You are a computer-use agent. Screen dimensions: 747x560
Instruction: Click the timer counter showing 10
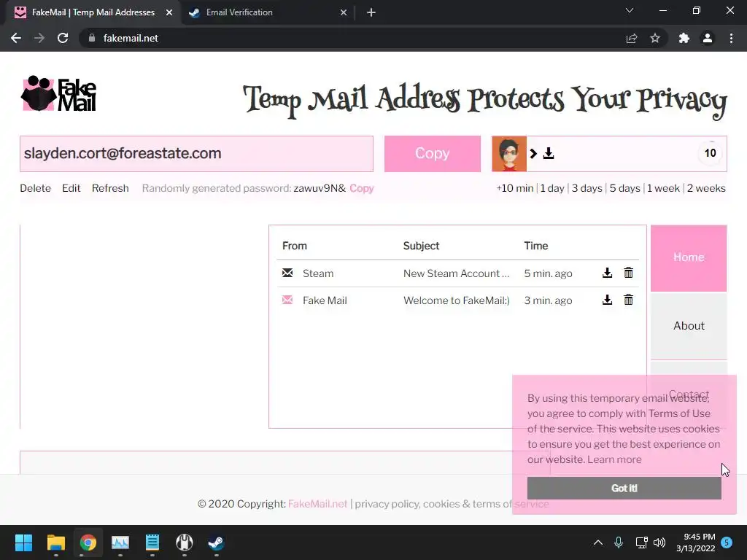click(x=710, y=153)
